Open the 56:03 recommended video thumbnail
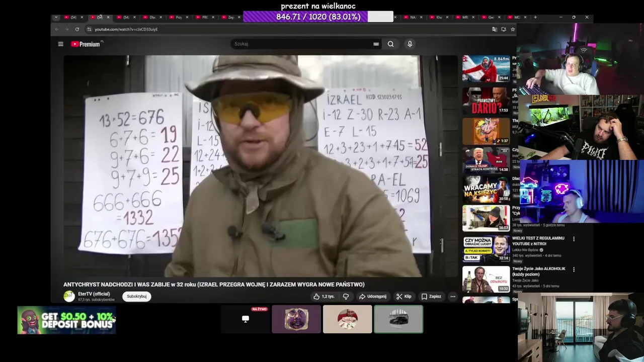Viewport: 644px width, 362px height. coord(486,218)
